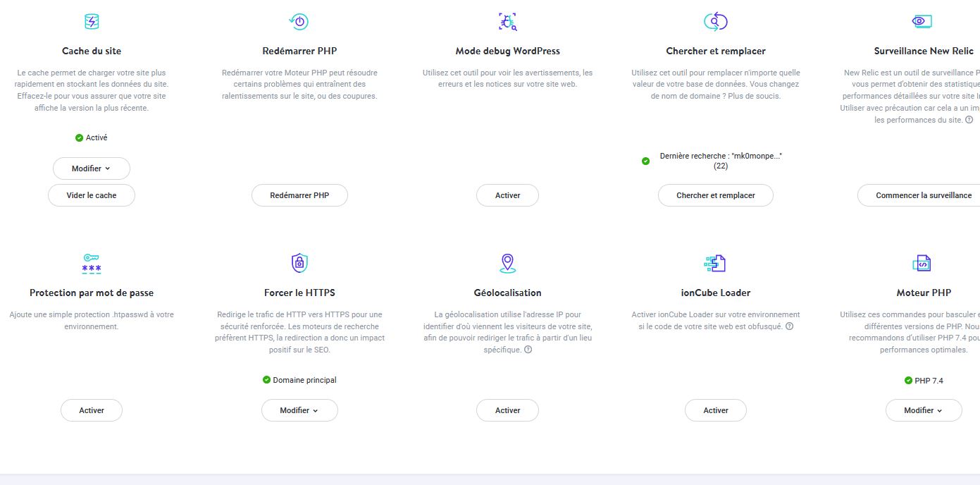980x485 pixels.
Task: Click the Géolocalisation pin icon
Action: pyautogui.click(x=507, y=263)
